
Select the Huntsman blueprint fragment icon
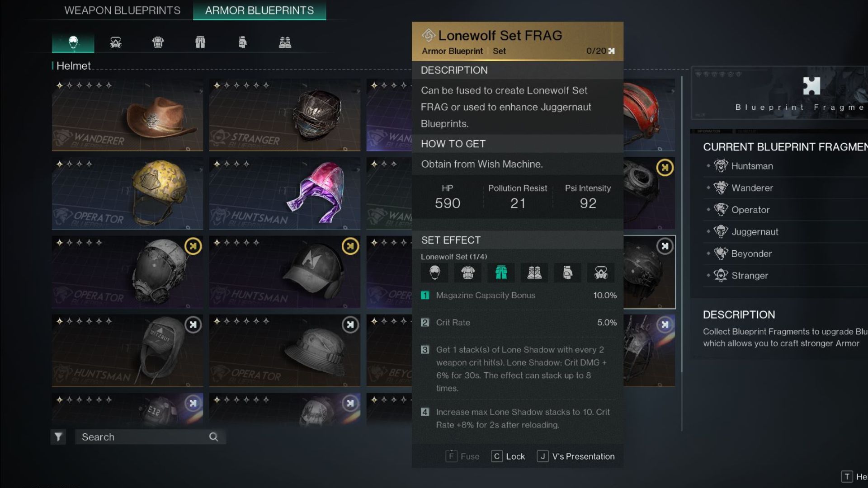tap(720, 166)
